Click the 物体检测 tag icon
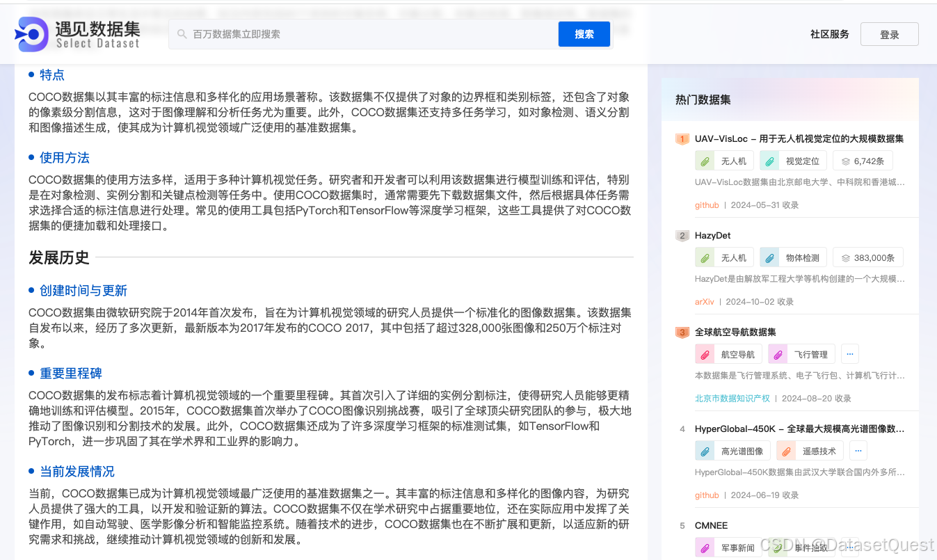Screen dimensions: 937x560 (769, 257)
